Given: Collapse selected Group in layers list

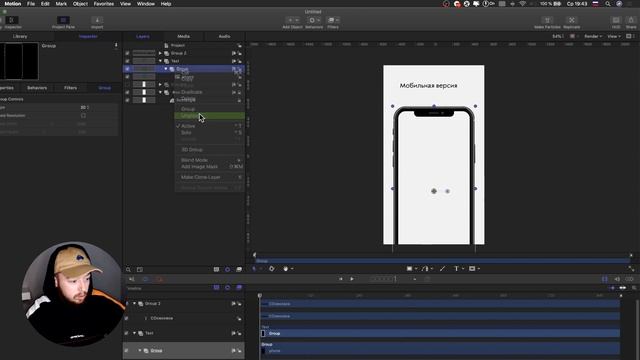Looking at the screenshot, I should tap(166, 69).
